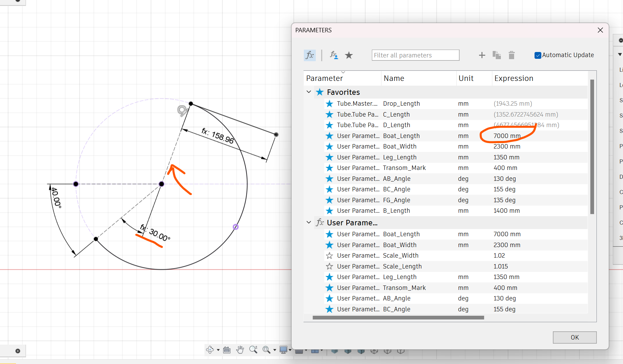
Task: Select the Orbit tool in navigation bar
Action: 210,349
